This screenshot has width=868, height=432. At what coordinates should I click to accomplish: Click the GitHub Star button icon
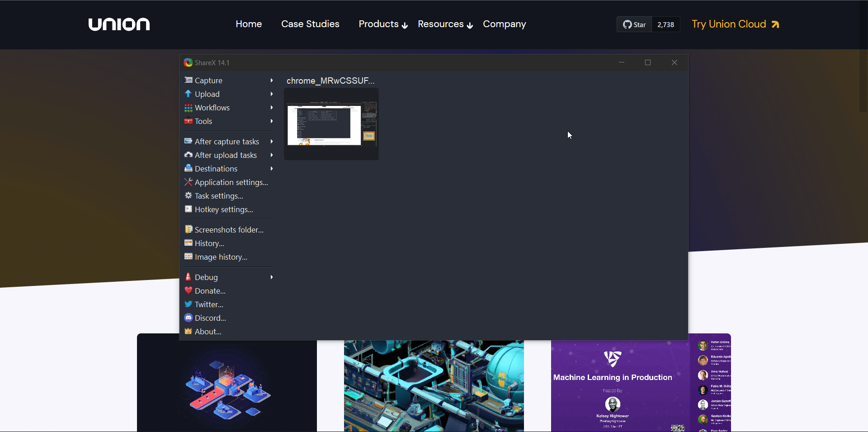click(627, 24)
